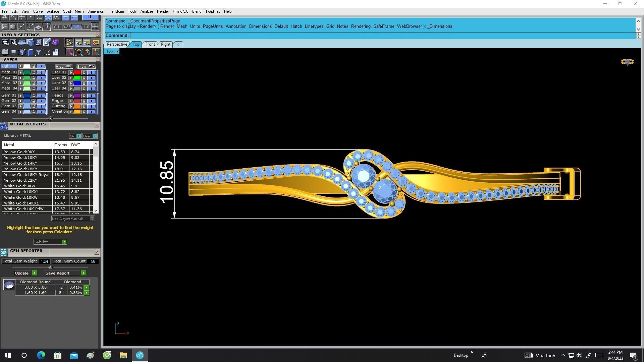This screenshot has width=644, height=362.
Task: Switch to the Perspective viewport tab
Action: point(117,44)
